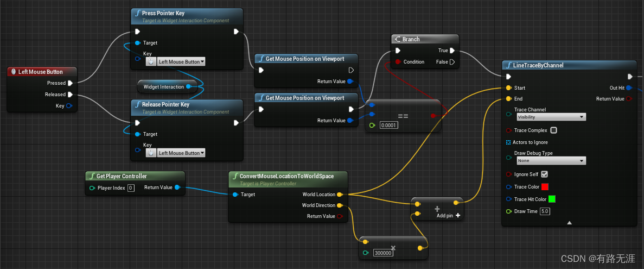This screenshot has height=269, width=644.
Task: Click the Branch node's input exec pin
Action: pyautogui.click(x=398, y=51)
